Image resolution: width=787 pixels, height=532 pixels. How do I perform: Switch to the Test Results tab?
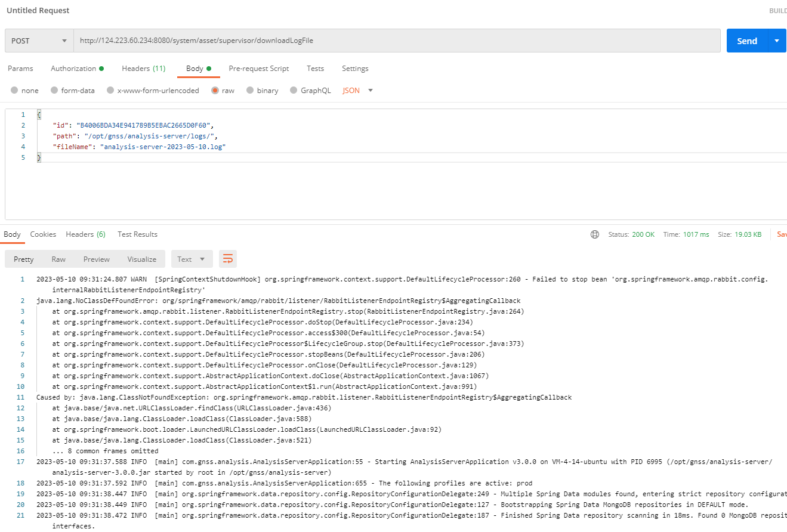[137, 234]
